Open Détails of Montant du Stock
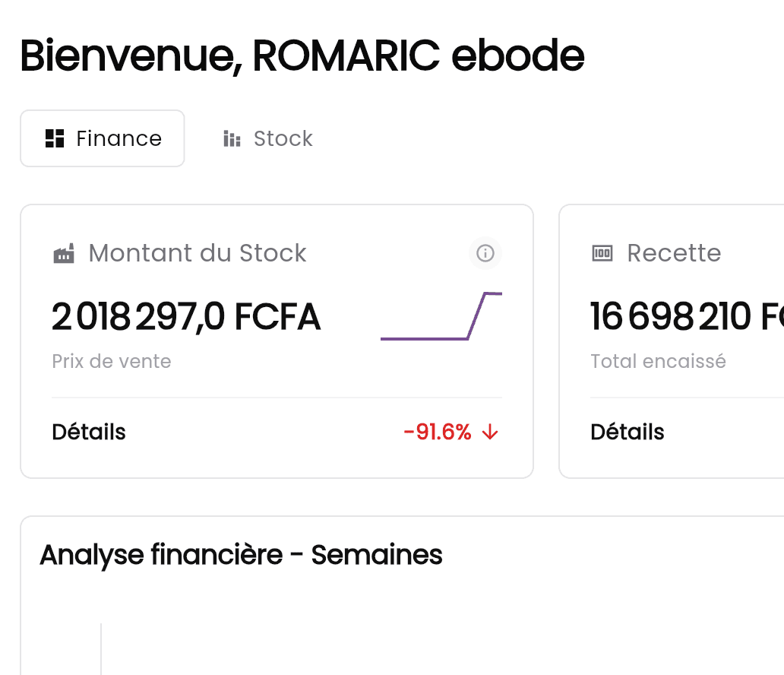This screenshot has height=675, width=784. pos(88,432)
